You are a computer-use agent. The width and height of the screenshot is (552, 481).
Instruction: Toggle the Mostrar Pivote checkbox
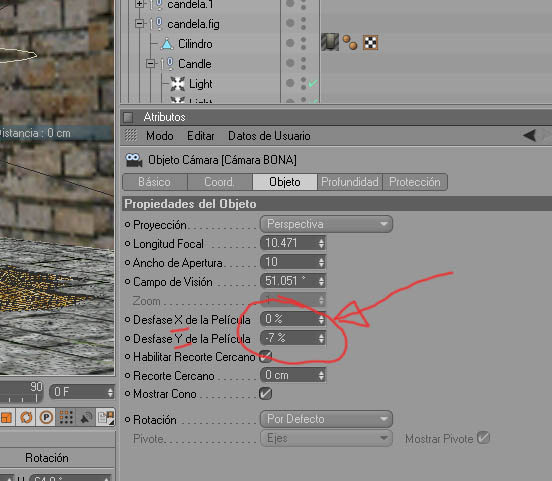(x=483, y=438)
